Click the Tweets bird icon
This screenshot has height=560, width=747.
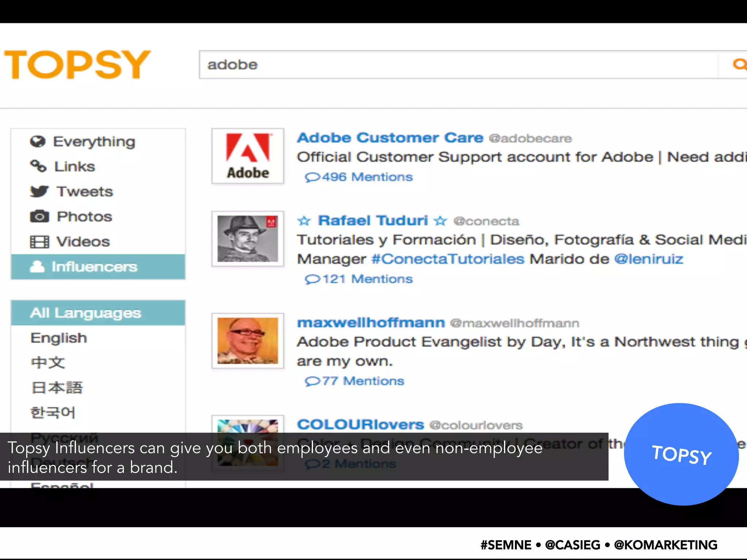[x=39, y=191]
